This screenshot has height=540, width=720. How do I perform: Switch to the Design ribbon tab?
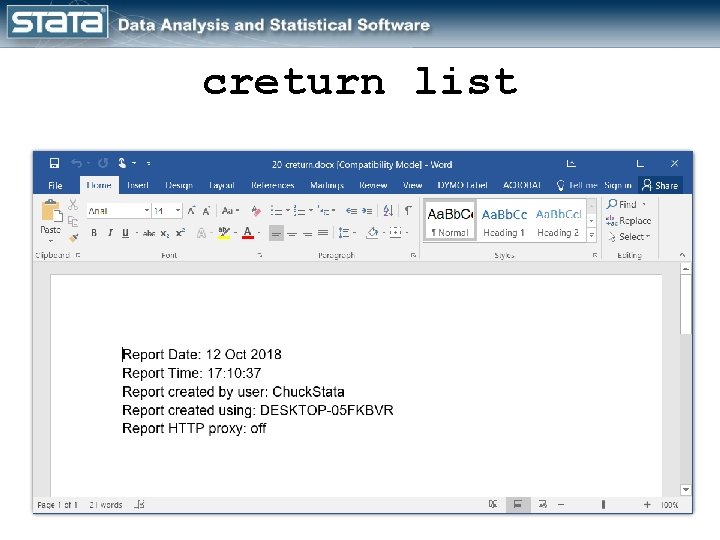click(179, 185)
